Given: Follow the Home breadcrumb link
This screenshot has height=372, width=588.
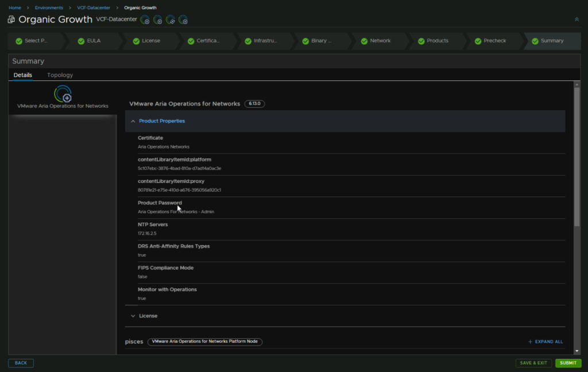Looking at the screenshot, I should click(15, 7).
